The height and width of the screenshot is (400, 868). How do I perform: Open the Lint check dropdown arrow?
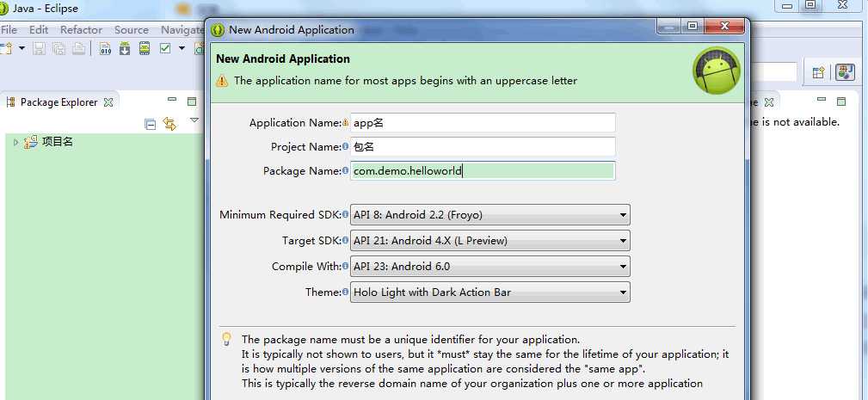coord(182,48)
